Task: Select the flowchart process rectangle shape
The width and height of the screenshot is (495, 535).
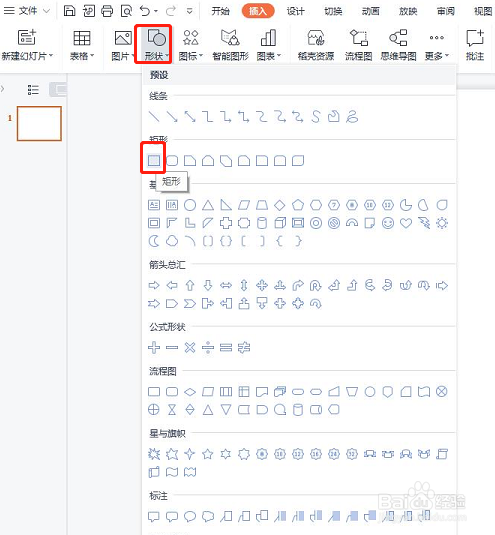Action: click(154, 391)
